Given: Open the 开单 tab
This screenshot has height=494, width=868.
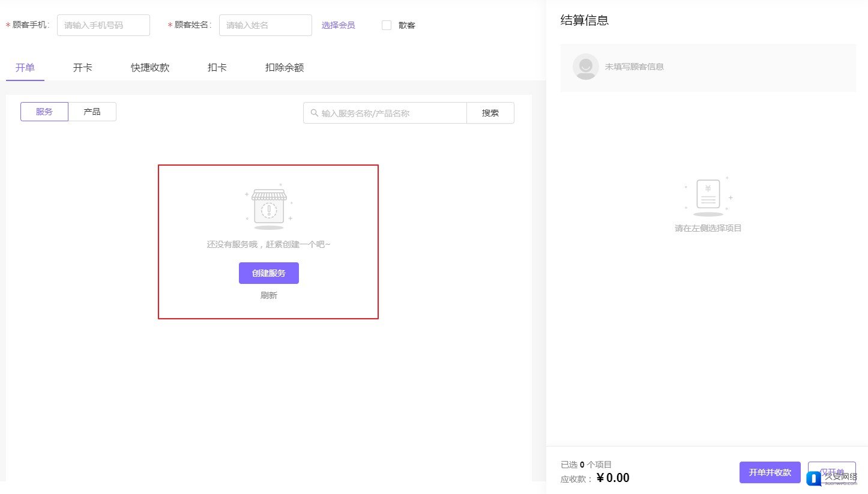Looking at the screenshot, I should coord(25,68).
